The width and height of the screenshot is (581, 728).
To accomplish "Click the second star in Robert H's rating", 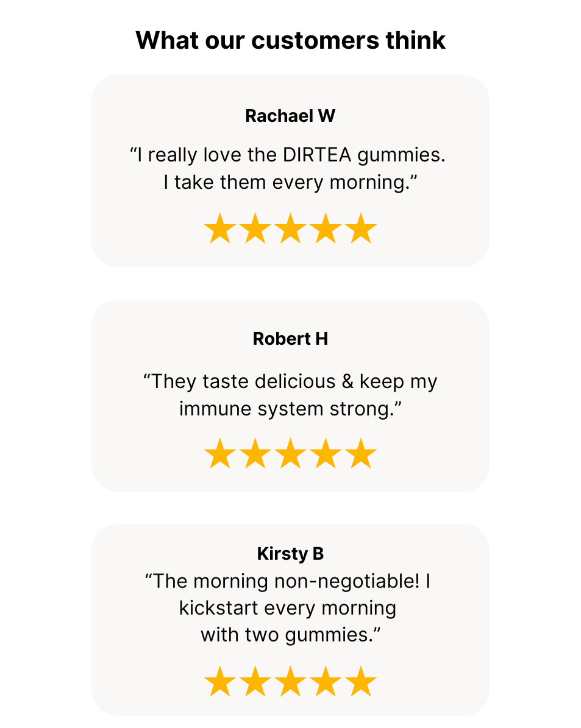I will pos(255,453).
